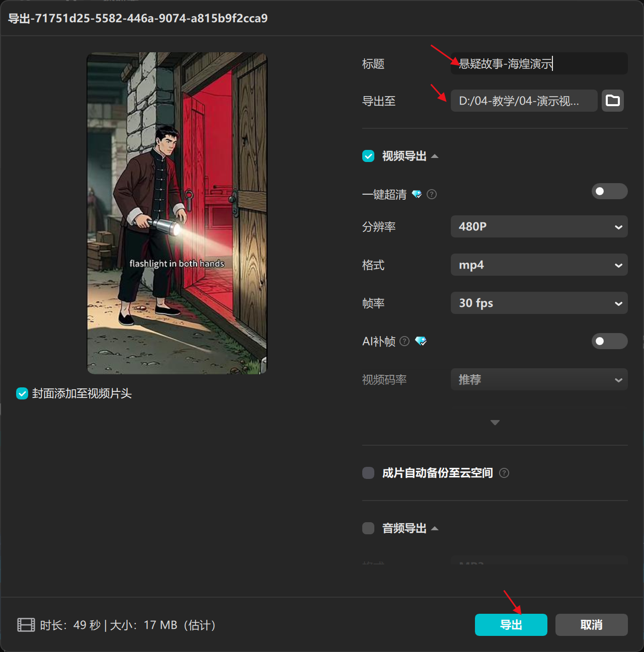Uncheck 封面添加至视频片头
The width and height of the screenshot is (644, 652).
tap(22, 393)
